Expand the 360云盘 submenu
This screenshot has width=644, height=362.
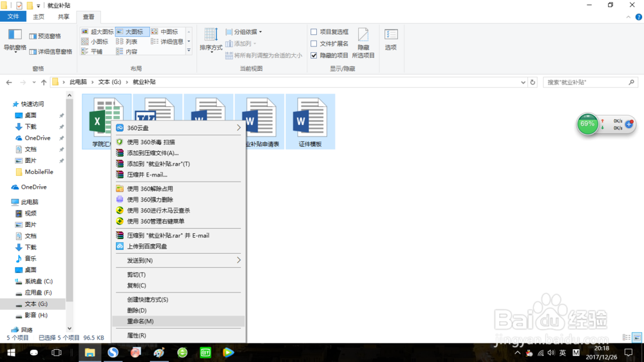pos(178,128)
